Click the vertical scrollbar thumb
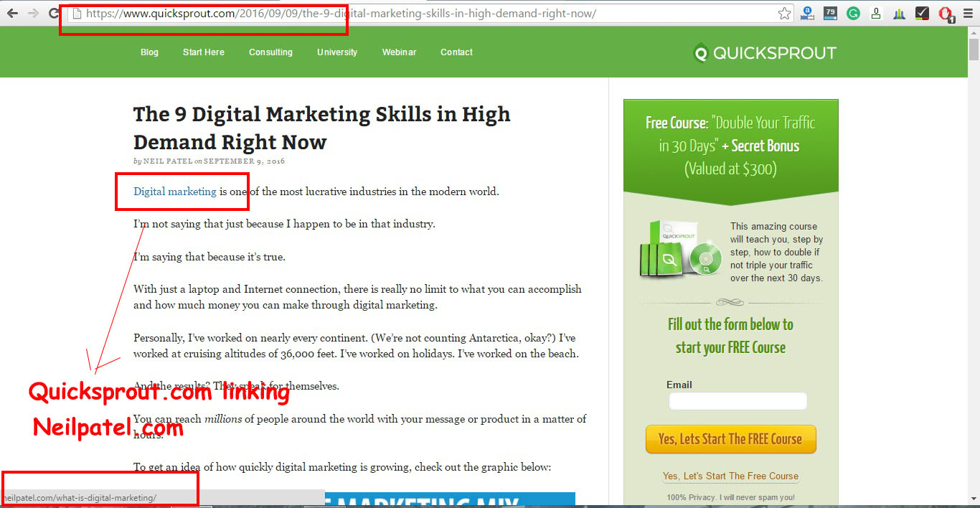Image resolution: width=980 pixels, height=508 pixels. (974, 50)
